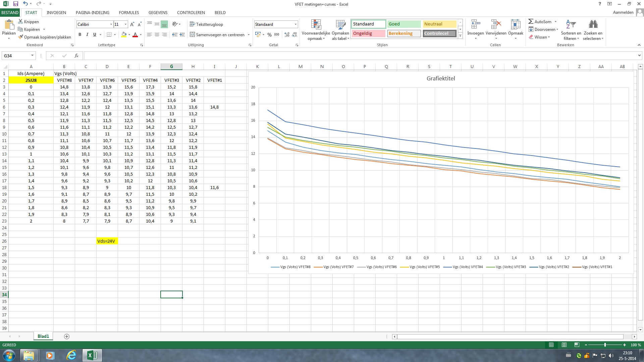Click the decrease indent icon
The image size is (644, 362).
click(x=174, y=35)
